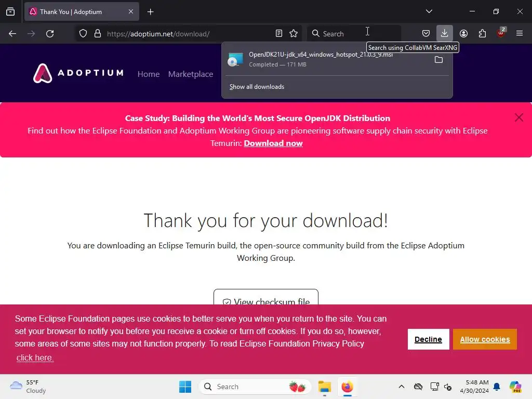Viewport: 532px width, 399px height.
Task: Open Windows weather widget
Action: [x=28, y=387]
